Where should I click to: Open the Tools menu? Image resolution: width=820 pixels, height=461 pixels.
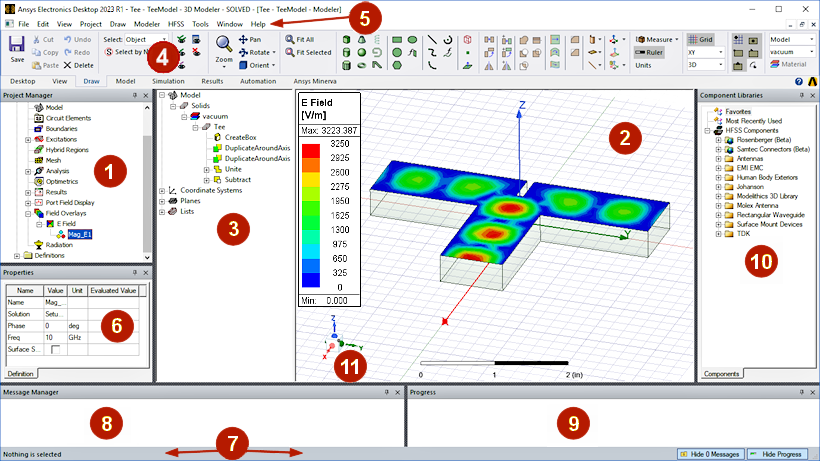[200, 24]
